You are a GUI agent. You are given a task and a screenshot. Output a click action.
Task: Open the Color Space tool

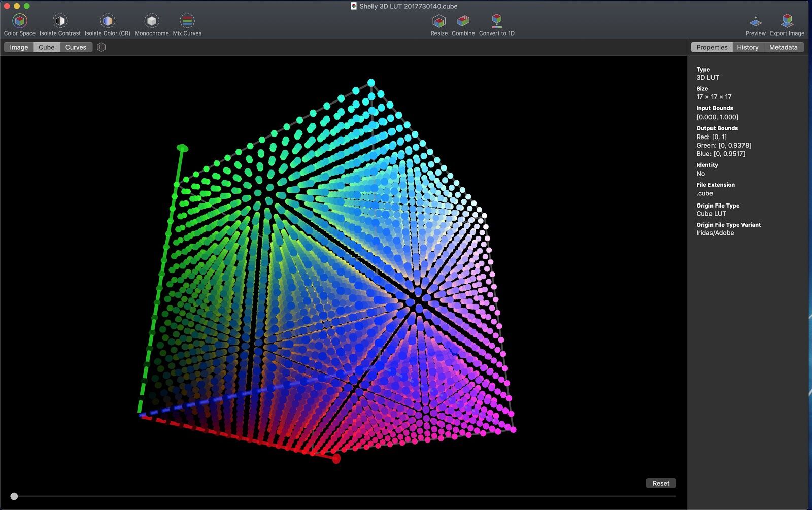[x=19, y=23]
